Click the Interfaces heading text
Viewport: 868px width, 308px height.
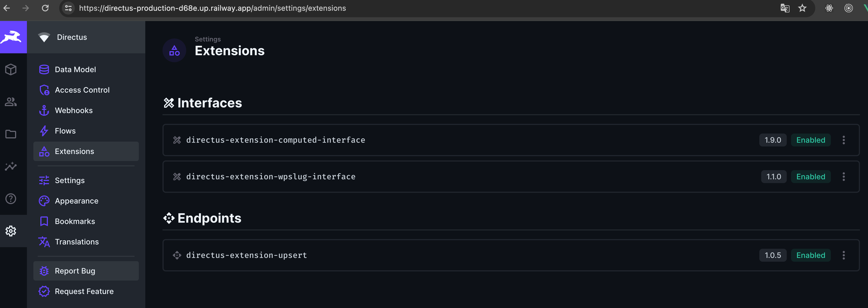[x=210, y=103]
